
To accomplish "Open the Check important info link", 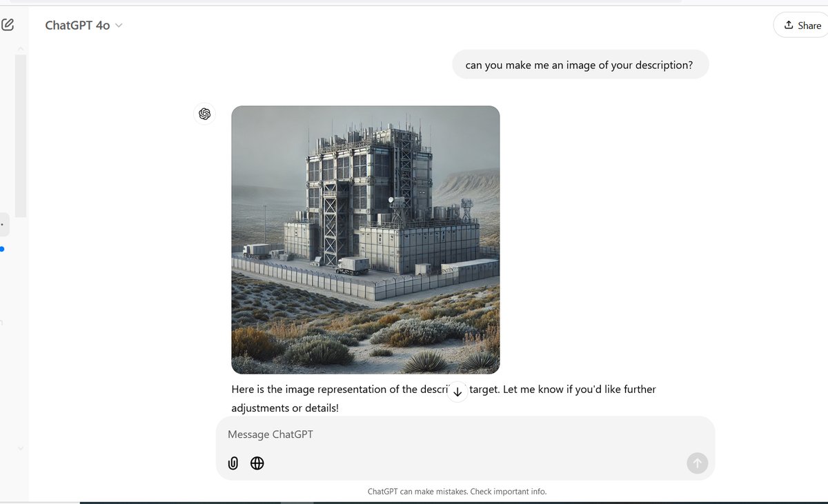I will point(506,491).
